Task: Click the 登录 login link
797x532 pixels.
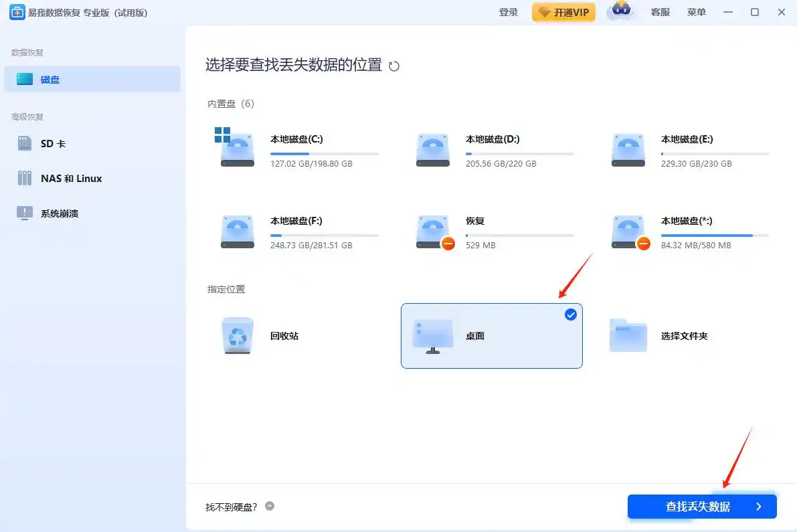Action: click(x=508, y=12)
